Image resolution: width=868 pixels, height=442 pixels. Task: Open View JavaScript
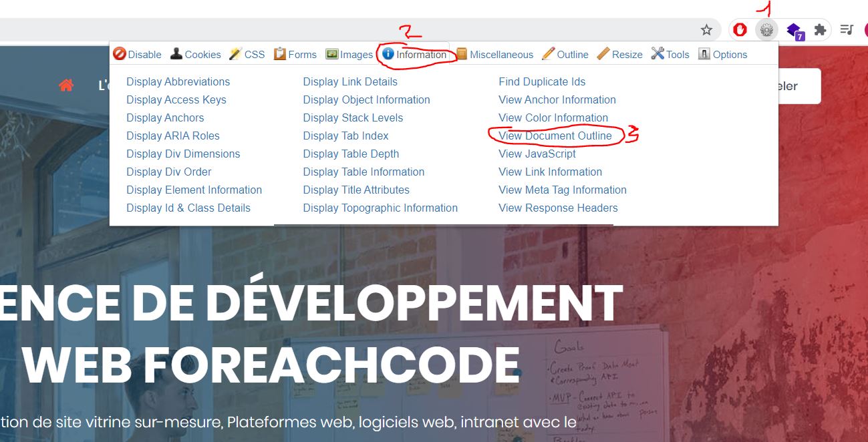[537, 154]
